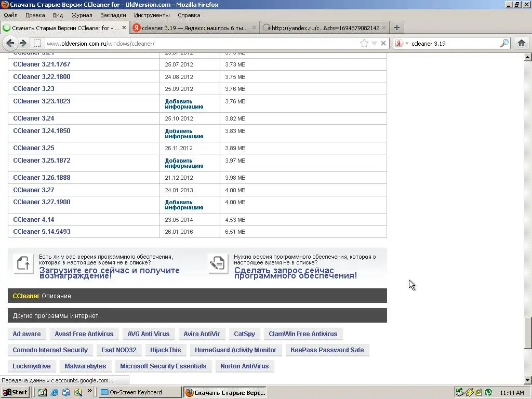Click the uTorrent tray icon
This screenshot has width=532, height=399.
(488, 393)
